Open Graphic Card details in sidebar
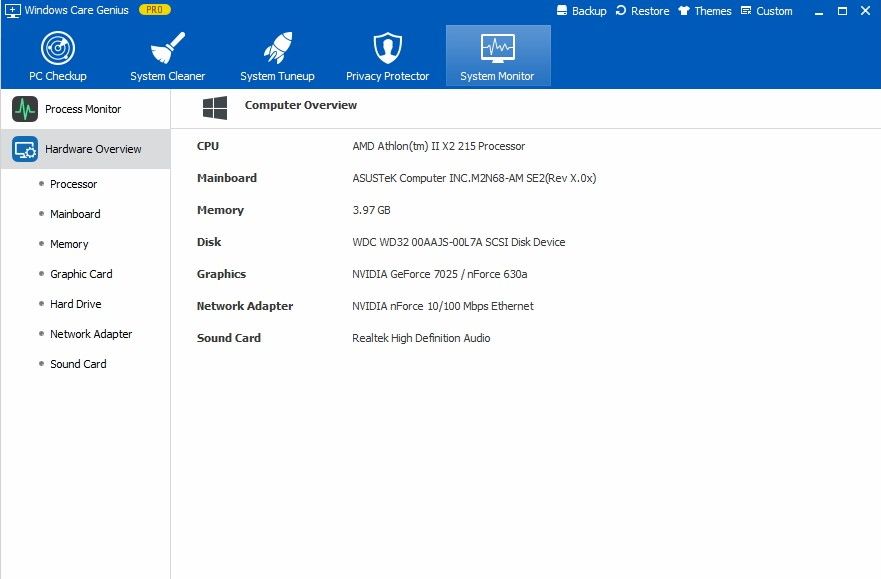Screen dimensions: 881x579 click(81, 274)
